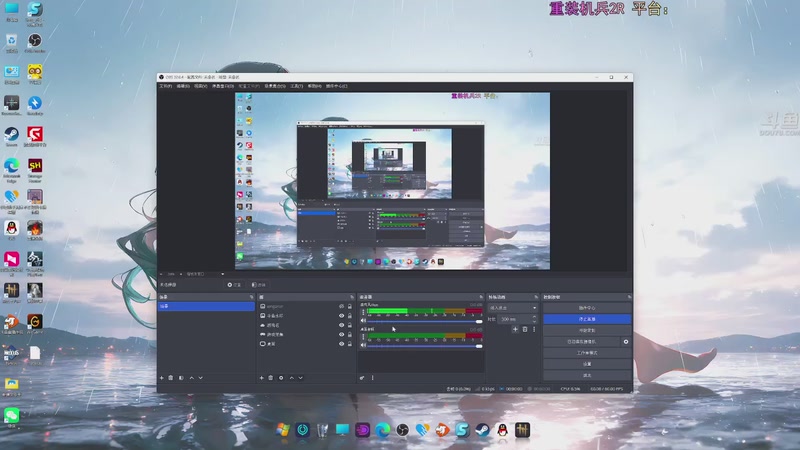
Task: Open 设置 Settings button in Controls dock
Action: 587,364
